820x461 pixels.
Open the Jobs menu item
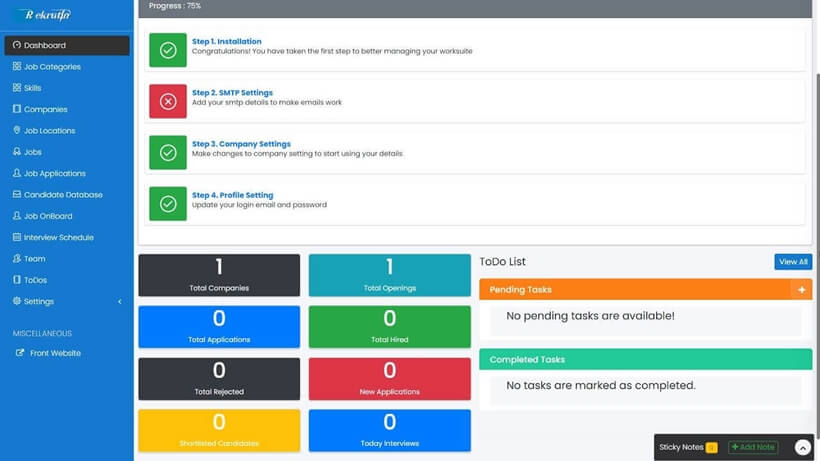click(x=33, y=152)
